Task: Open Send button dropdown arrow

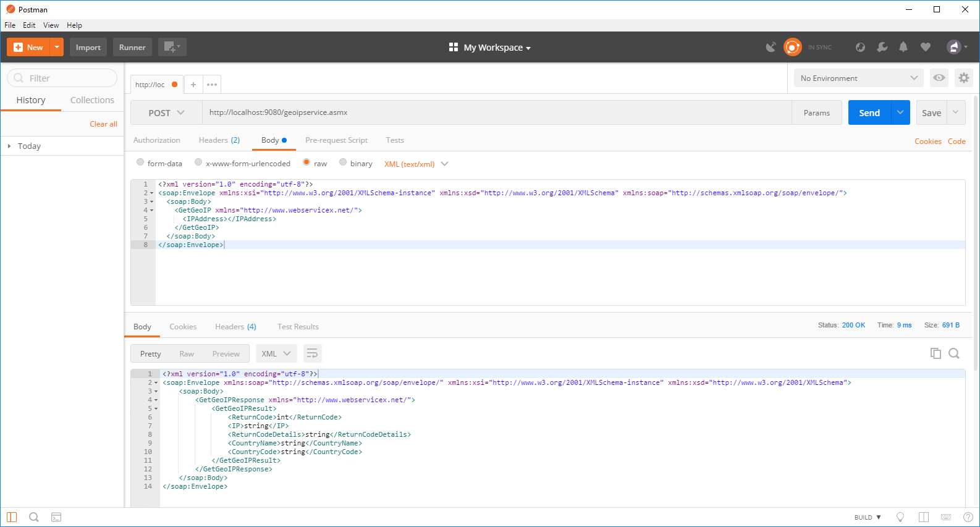Action: tap(900, 112)
